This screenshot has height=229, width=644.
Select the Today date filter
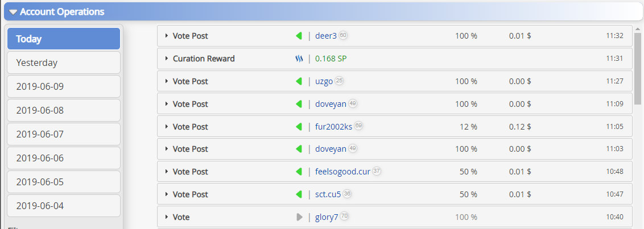coord(64,39)
